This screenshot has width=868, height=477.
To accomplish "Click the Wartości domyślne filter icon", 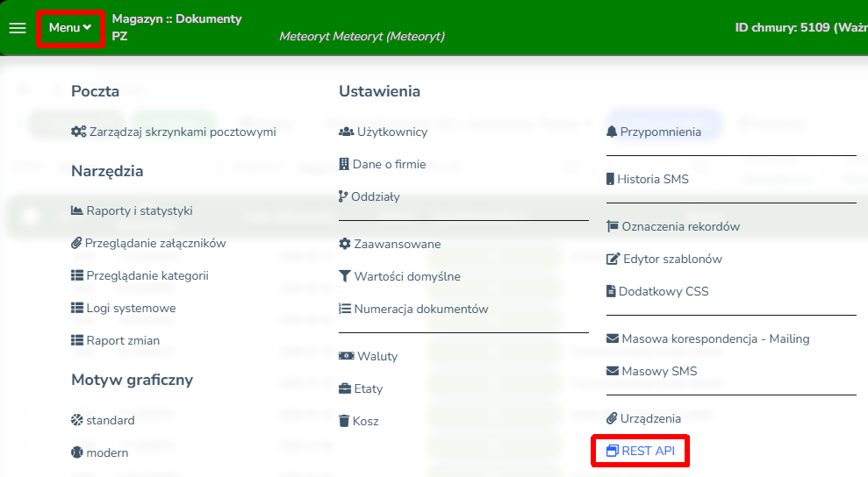I will (x=345, y=276).
